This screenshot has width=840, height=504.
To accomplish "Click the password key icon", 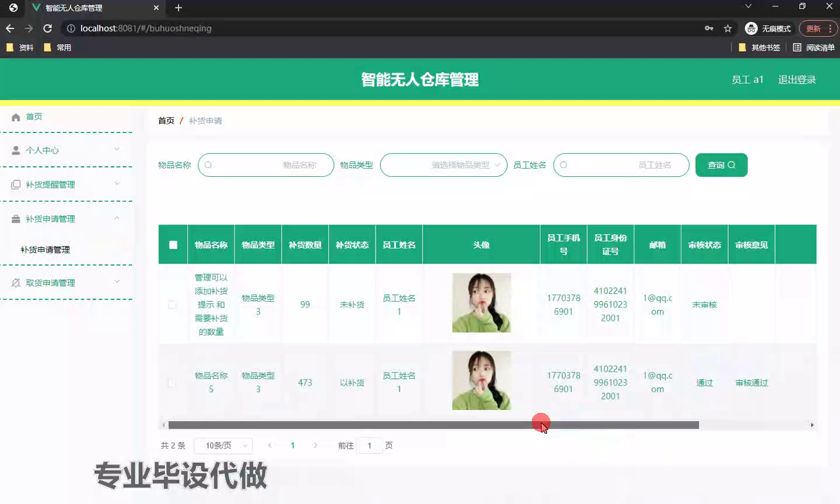I will click(x=709, y=28).
